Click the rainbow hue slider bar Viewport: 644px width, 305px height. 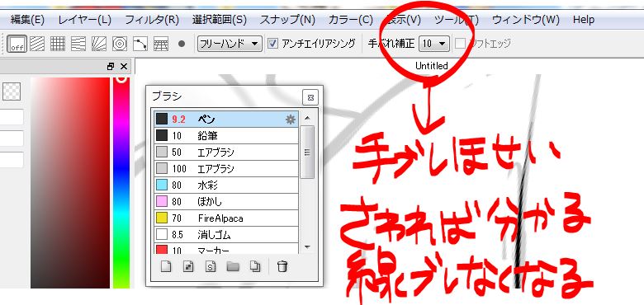(121, 182)
